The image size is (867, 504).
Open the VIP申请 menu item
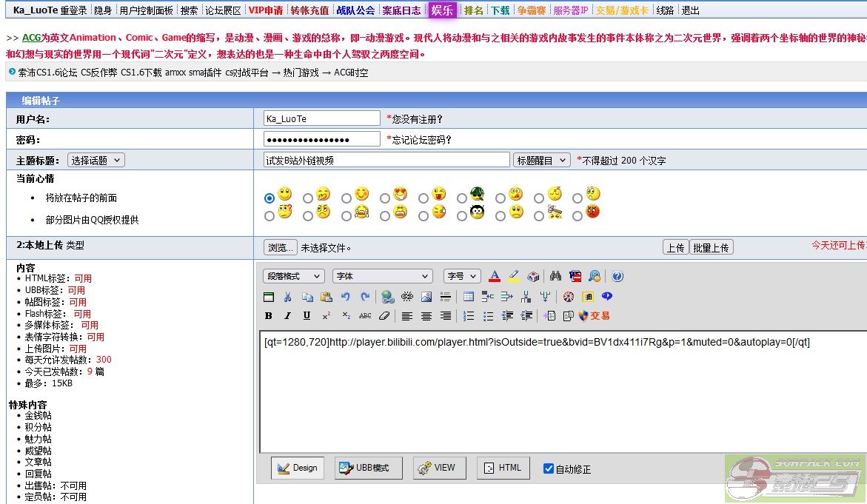265,10
